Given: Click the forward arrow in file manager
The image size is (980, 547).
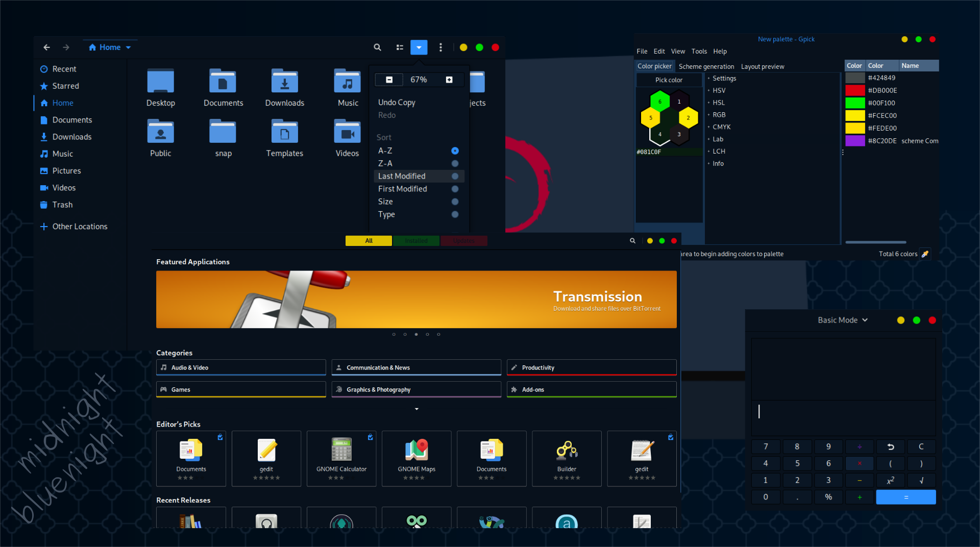Looking at the screenshot, I should pyautogui.click(x=66, y=47).
